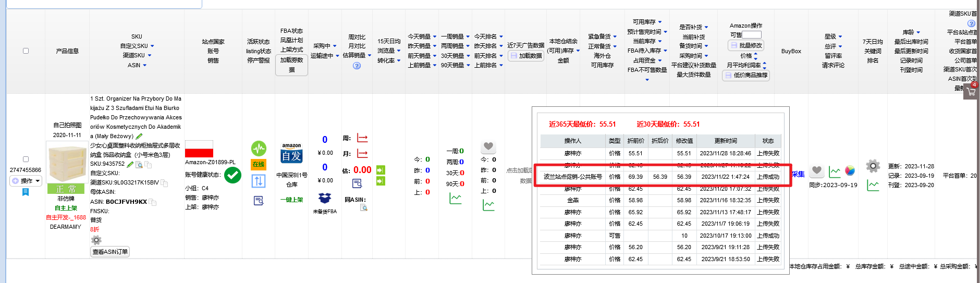Click the 在线 status badge
980x283 pixels.
(x=259, y=165)
